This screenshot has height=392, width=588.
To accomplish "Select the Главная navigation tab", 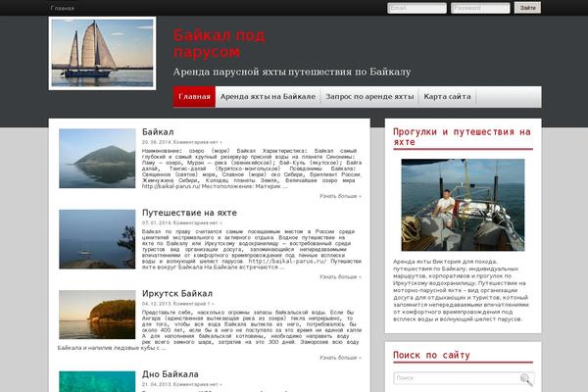I will [x=194, y=97].
